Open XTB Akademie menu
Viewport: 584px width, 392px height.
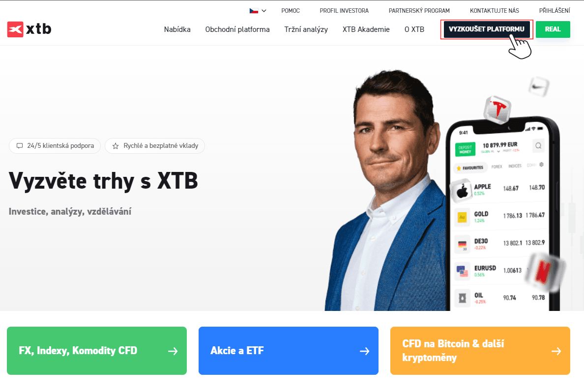[366, 29]
